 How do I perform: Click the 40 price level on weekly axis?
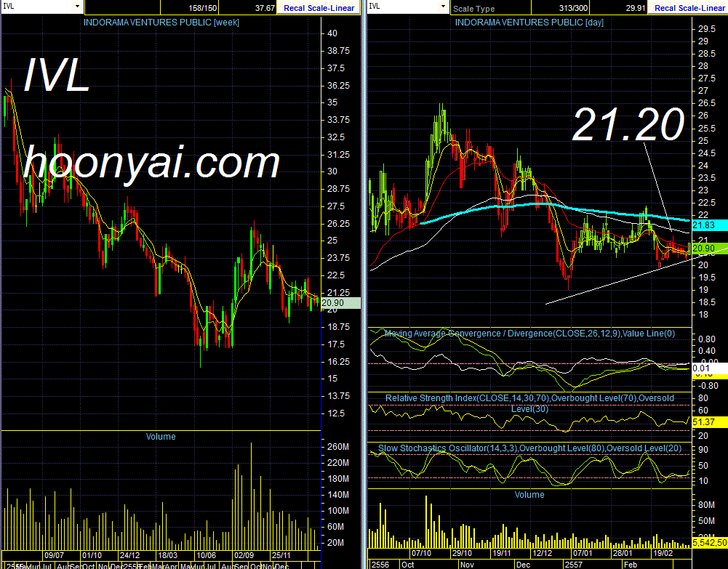point(332,33)
